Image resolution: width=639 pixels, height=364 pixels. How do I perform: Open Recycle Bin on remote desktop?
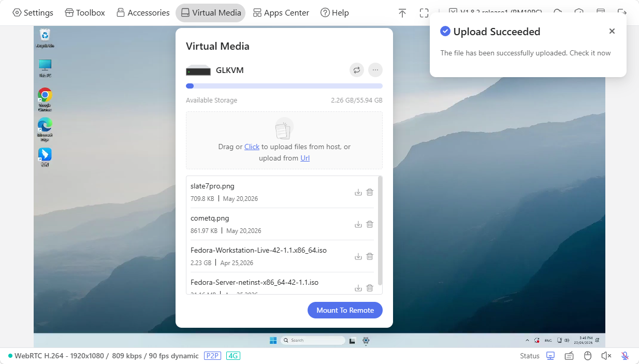pos(45,38)
